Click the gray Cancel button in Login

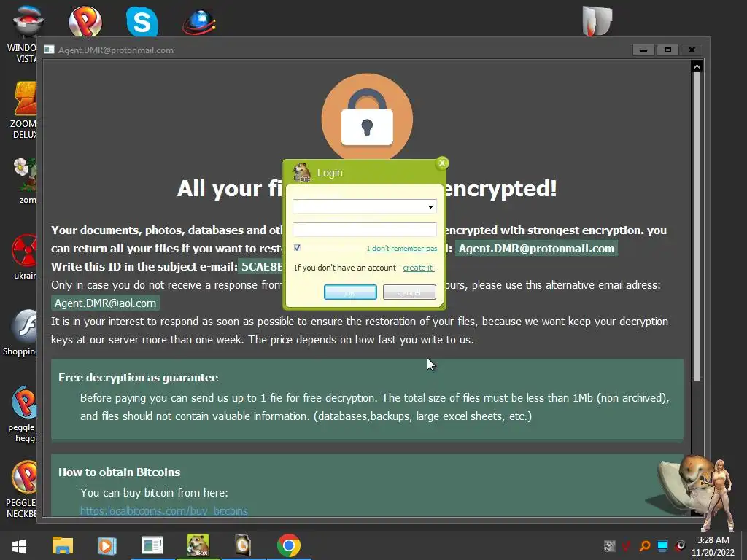coord(409,292)
